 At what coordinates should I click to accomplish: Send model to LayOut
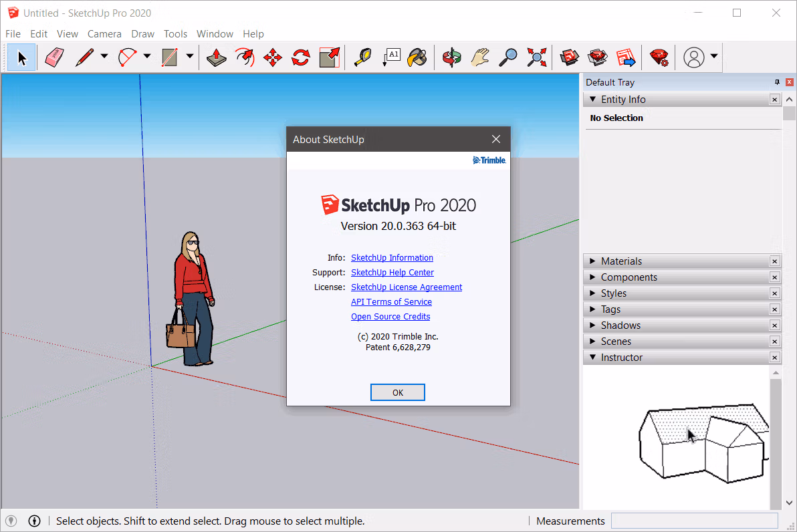coord(626,57)
